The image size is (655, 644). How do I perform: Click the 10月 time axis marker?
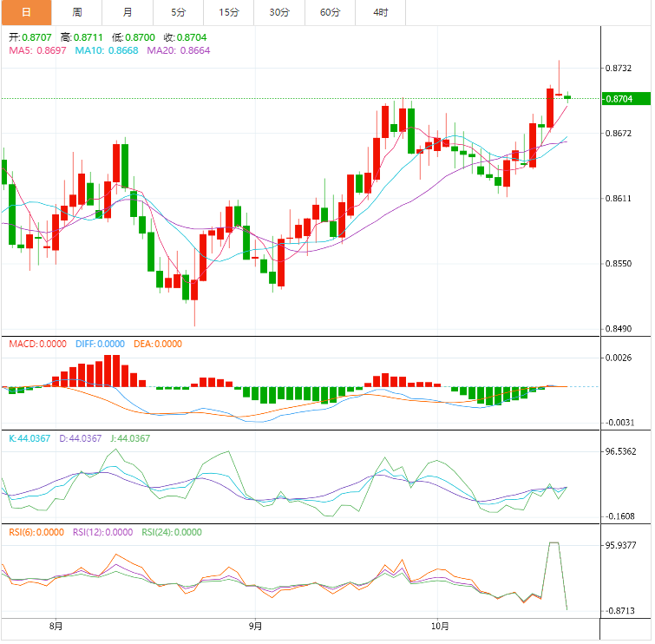440,626
